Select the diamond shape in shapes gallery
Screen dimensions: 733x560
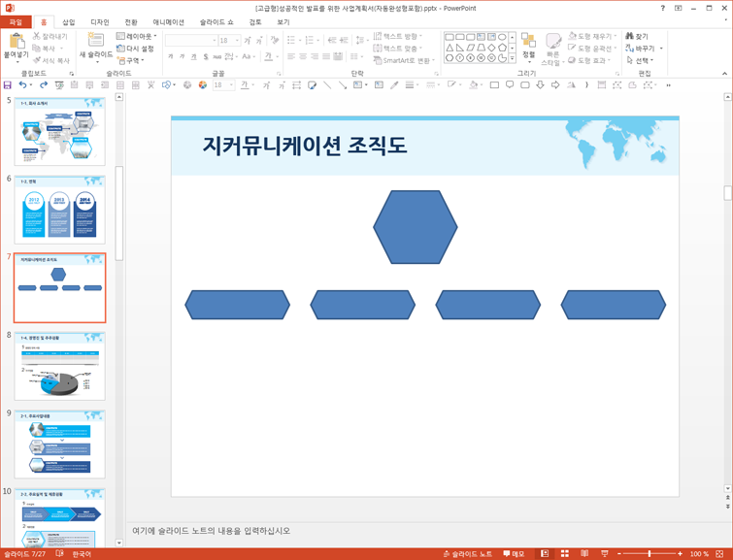[491, 48]
